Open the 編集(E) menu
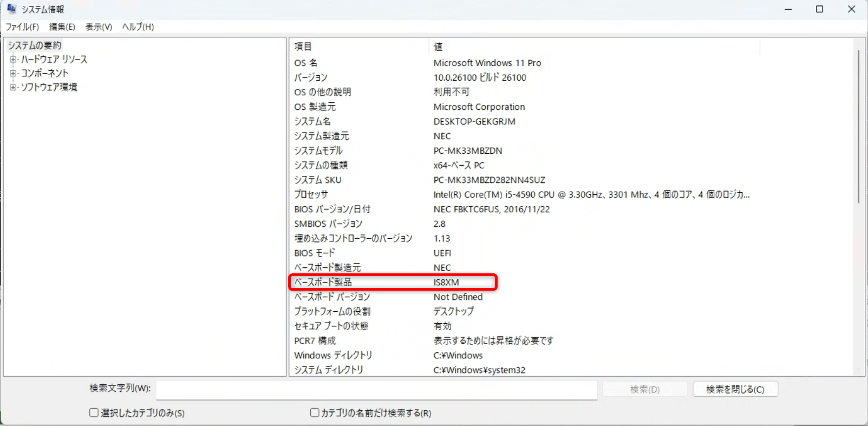The image size is (868, 426). click(x=62, y=27)
